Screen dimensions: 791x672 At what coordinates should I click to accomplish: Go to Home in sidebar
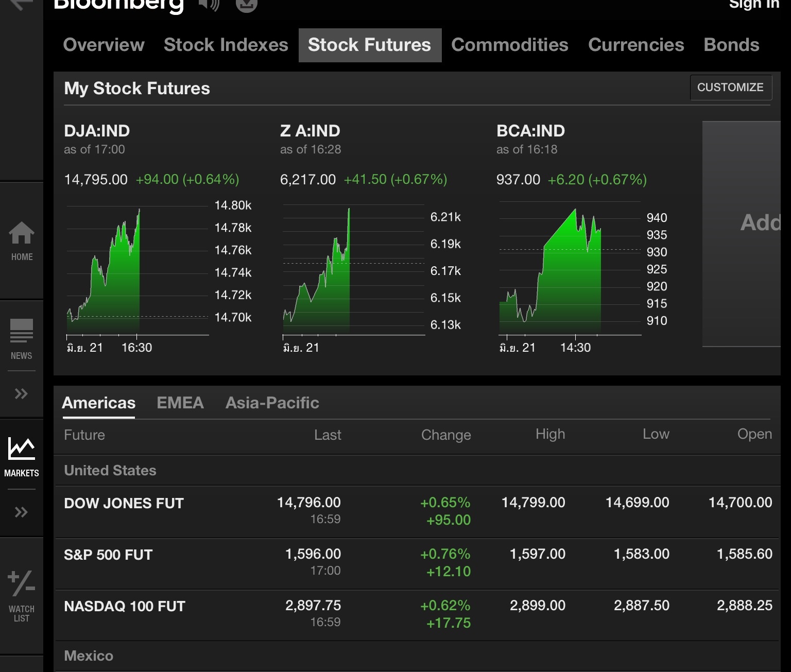(22, 241)
